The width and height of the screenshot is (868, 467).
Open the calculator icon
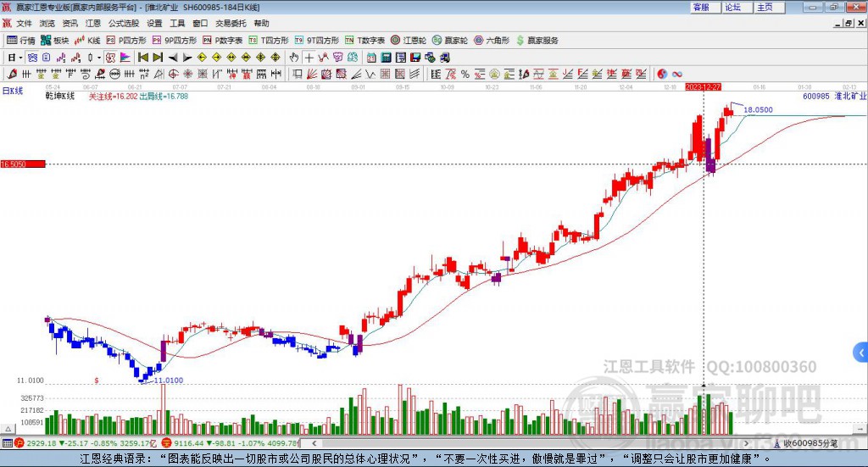tap(387, 57)
